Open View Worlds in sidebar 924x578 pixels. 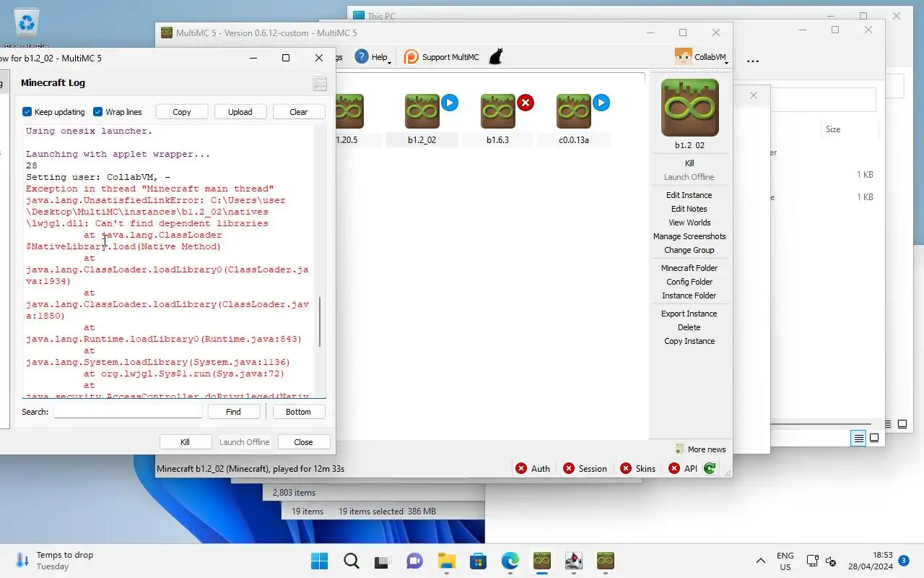[689, 223]
